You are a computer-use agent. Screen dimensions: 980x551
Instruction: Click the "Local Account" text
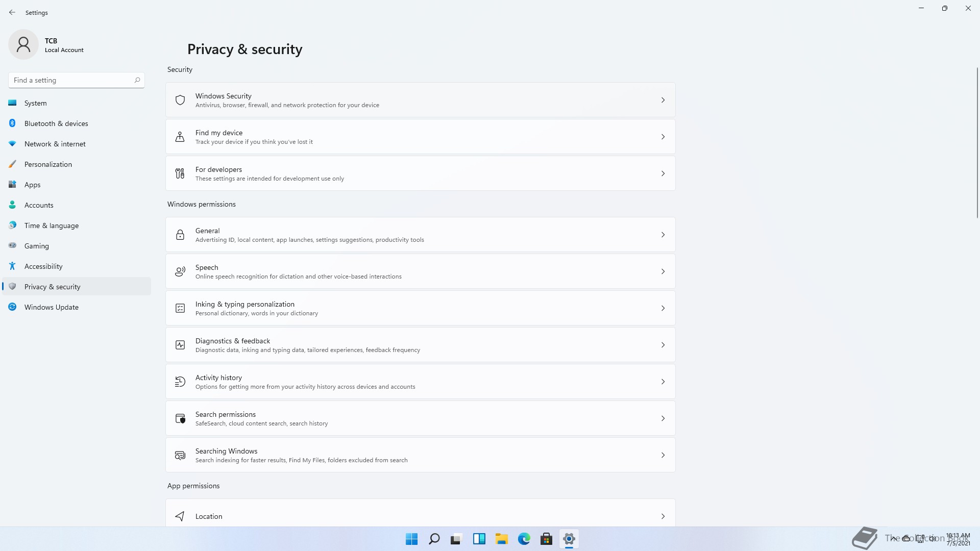(64, 50)
